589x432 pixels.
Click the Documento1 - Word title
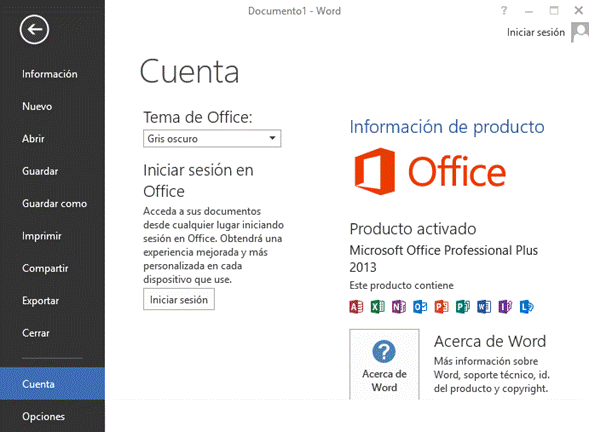point(294,11)
